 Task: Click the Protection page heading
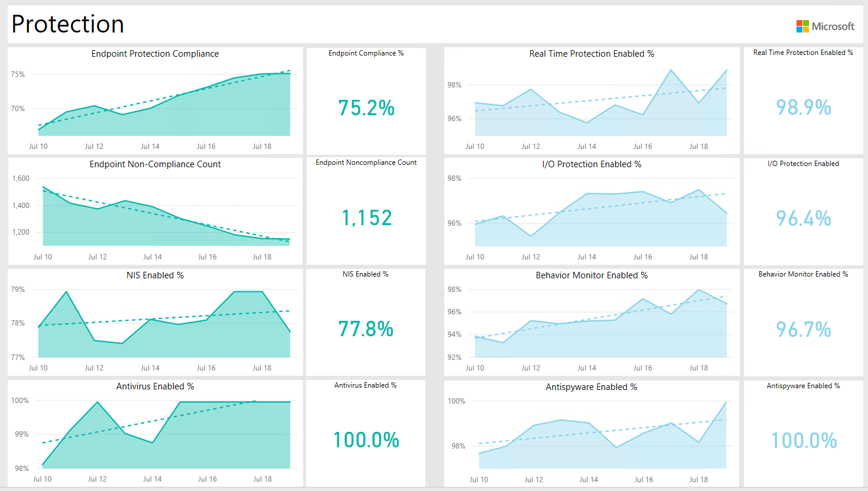tap(68, 24)
